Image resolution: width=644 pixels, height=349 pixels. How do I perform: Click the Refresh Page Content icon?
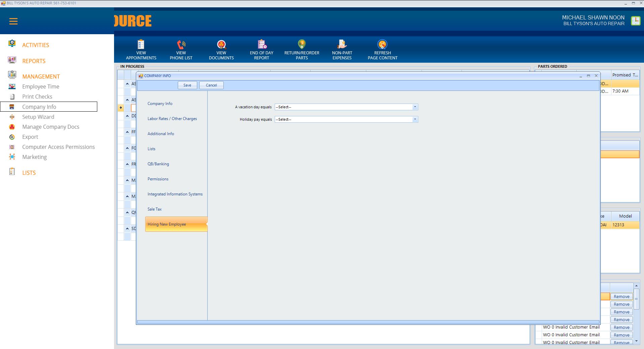382,45
